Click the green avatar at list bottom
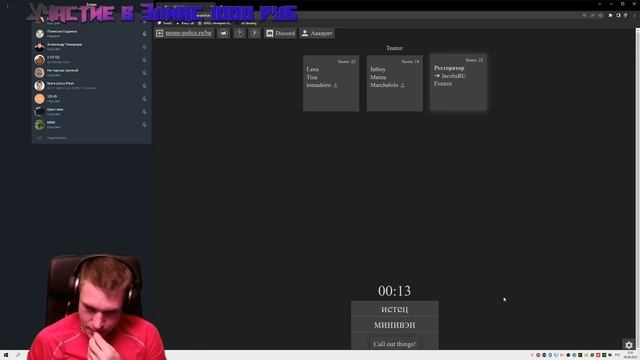The image size is (640, 360). 40,124
